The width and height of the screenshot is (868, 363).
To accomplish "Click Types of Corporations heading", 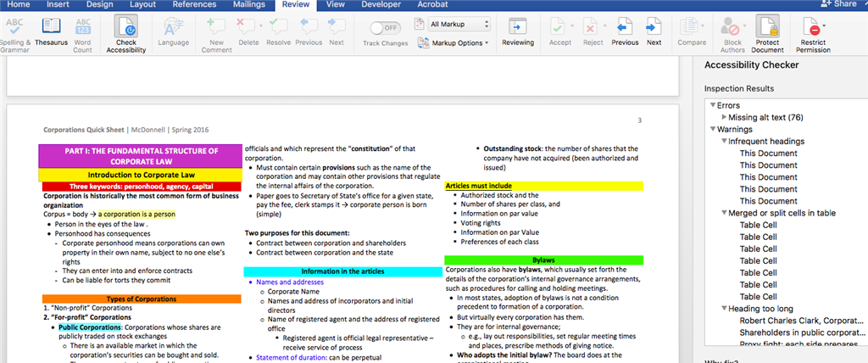I will point(142,299).
